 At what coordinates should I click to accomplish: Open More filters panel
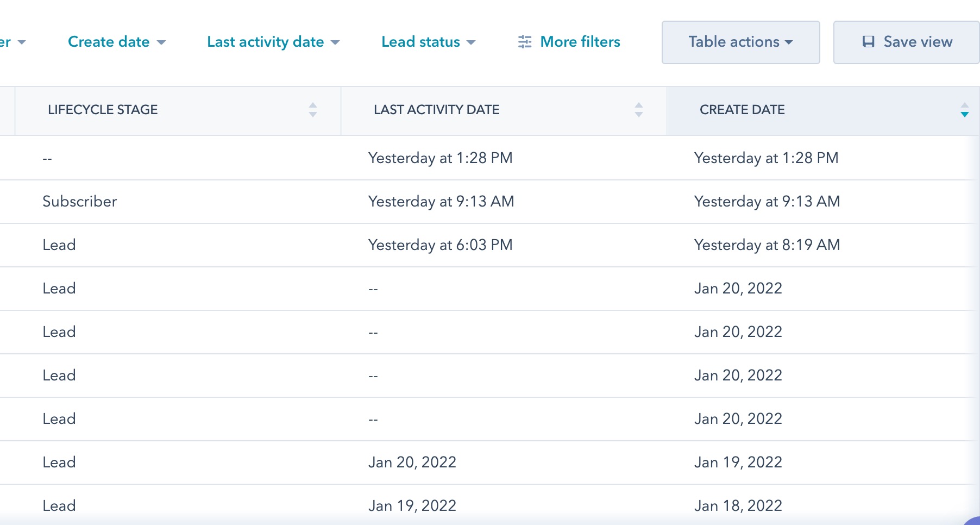point(580,42)
